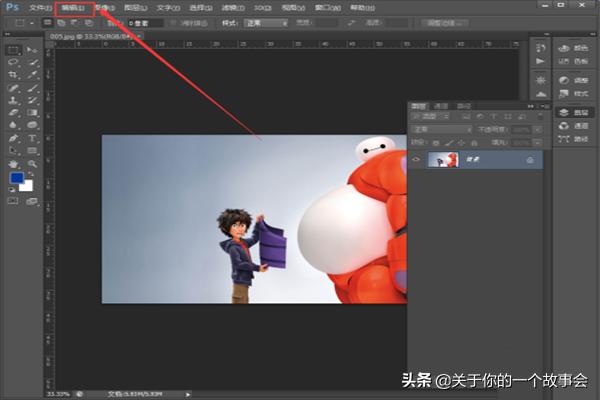The width and height of the screenshot is (600, 400).
Task: Click the blue foreground color swatch
Action: pyautogui.click(x=15, y=179)
